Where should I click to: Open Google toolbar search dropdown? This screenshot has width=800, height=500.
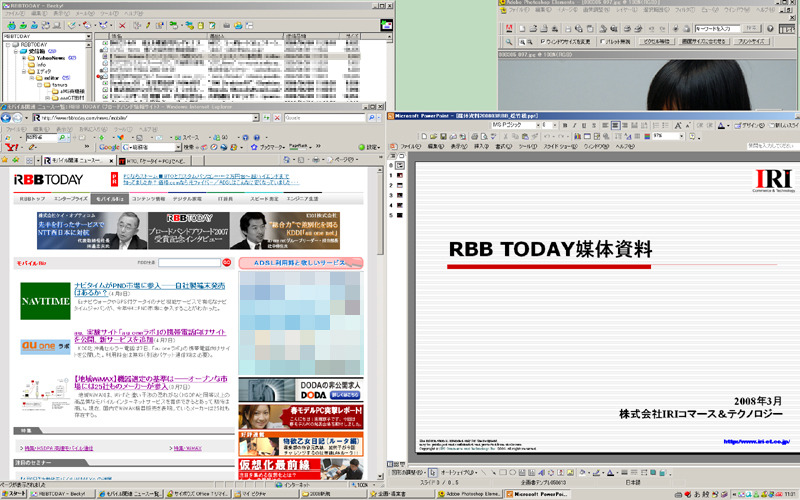tap(178, 147)
